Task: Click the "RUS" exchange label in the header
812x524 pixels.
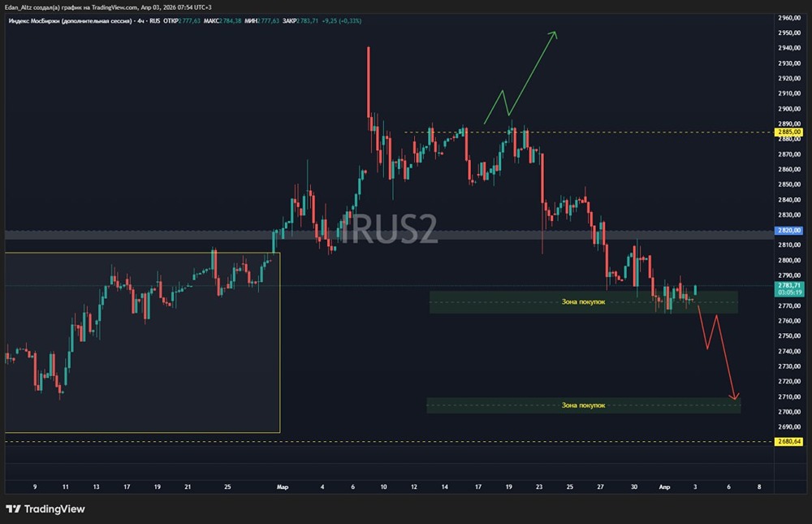Action: tap(155, 21)
